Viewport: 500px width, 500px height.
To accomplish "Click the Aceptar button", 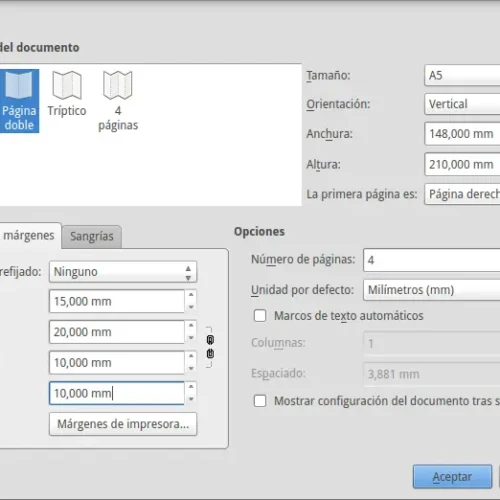I will click(452, 477).
